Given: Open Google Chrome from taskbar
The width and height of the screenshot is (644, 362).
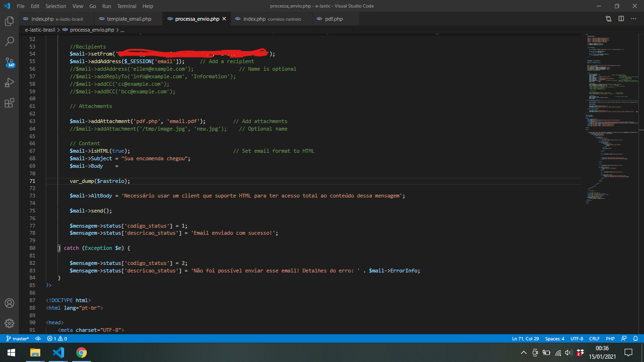Looking at the screenshot, I should point(82,353).
